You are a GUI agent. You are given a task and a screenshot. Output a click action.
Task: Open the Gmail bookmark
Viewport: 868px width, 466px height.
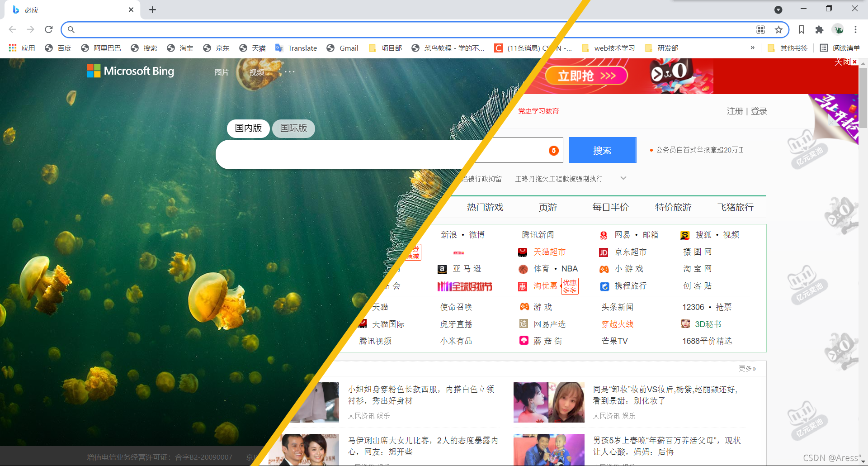tap(343, 48)
